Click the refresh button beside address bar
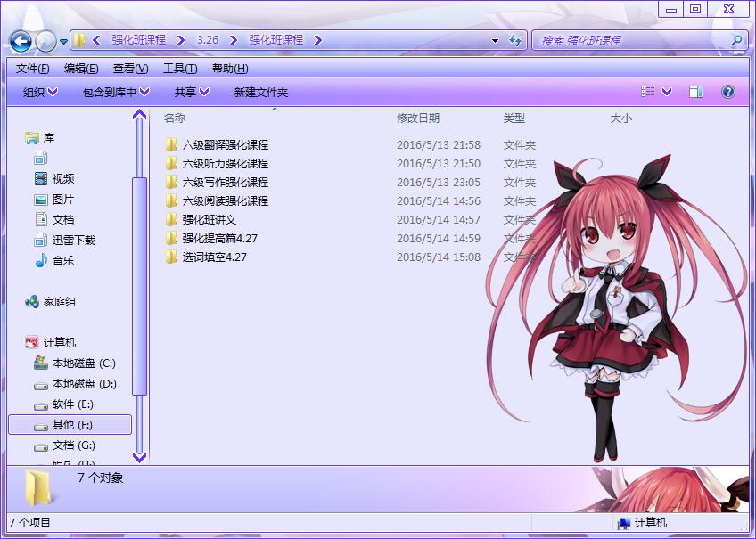The width and height of the screenshot is (756, 539). click(x=515, y=41)
